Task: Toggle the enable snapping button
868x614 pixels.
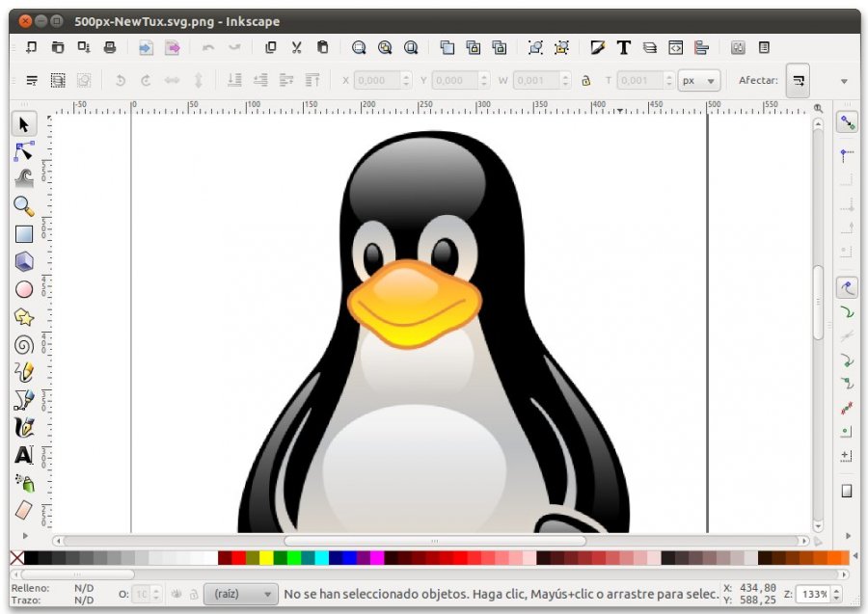Action: pos(847,122)
